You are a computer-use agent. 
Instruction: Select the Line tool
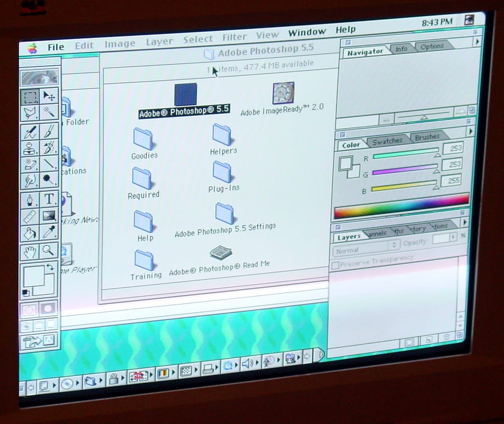(x=49, y=163)
